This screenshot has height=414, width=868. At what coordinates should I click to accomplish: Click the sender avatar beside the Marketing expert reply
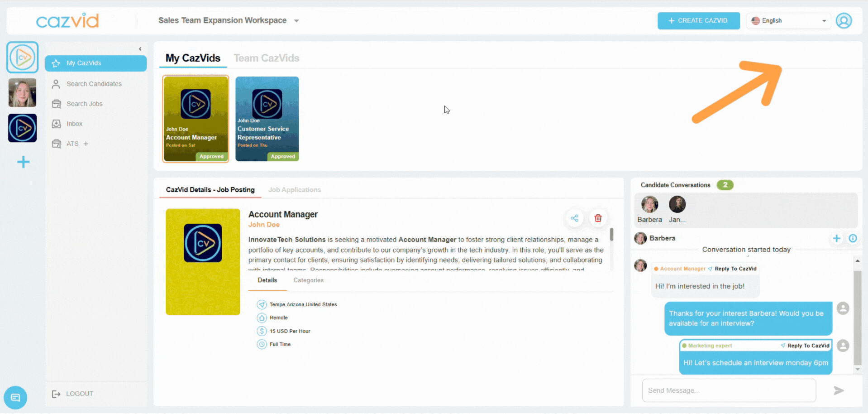(x=843, y=346)
